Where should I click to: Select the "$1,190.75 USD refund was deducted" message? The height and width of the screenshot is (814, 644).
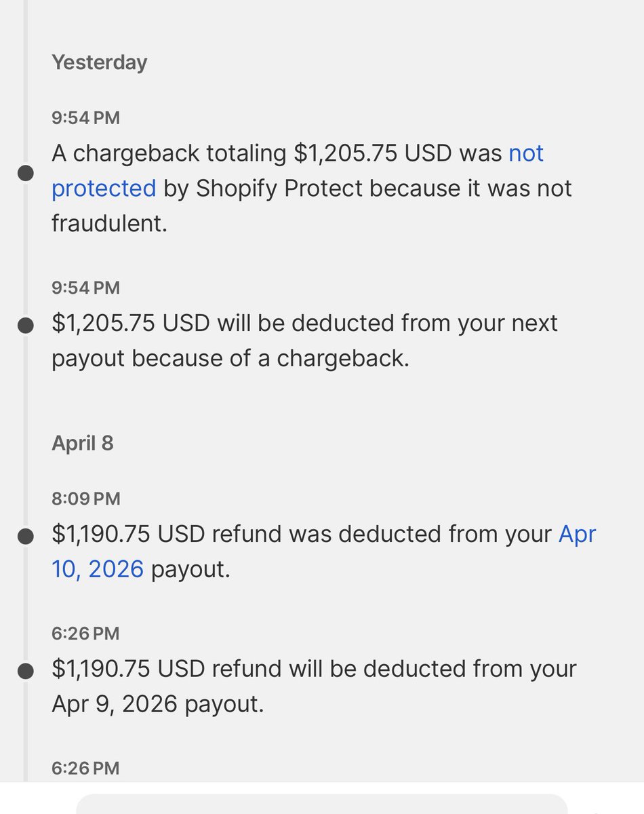[x=302, y=535]
